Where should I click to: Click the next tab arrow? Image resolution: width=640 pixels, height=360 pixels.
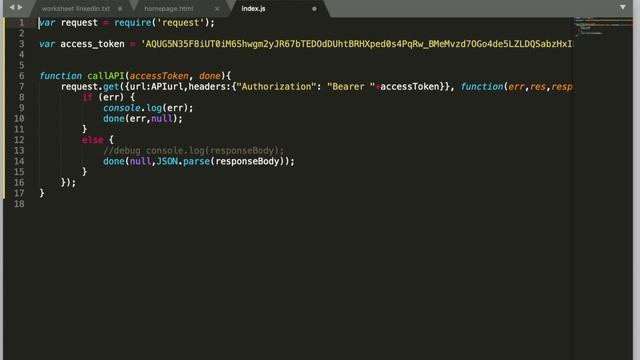click(x=20, y=7)
